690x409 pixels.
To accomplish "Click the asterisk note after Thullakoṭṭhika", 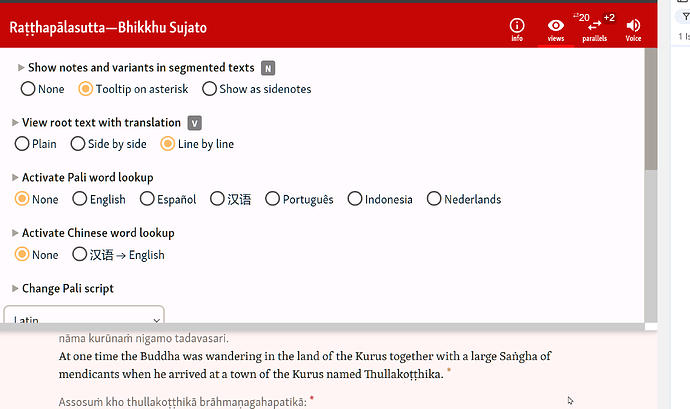I will click(449, 372).
